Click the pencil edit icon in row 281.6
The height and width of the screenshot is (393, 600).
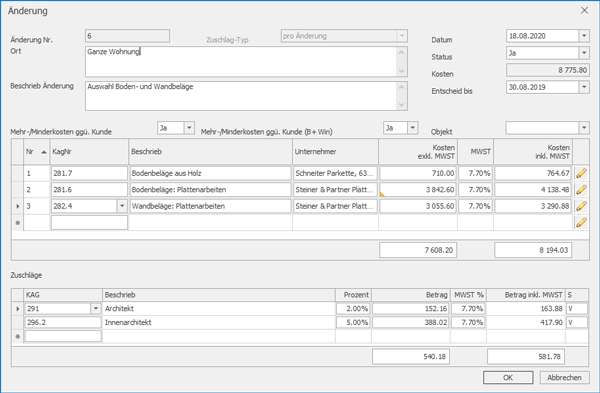click(581, 190)
